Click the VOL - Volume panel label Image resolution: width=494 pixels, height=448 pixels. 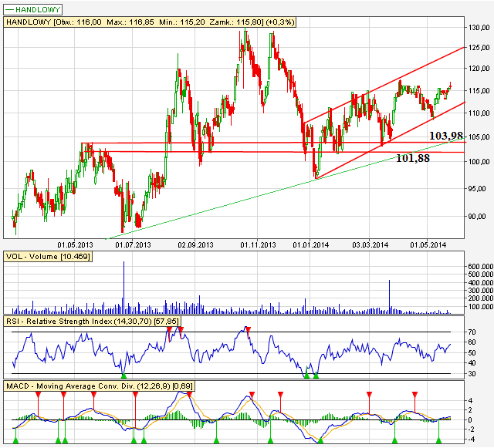(48, 256)
